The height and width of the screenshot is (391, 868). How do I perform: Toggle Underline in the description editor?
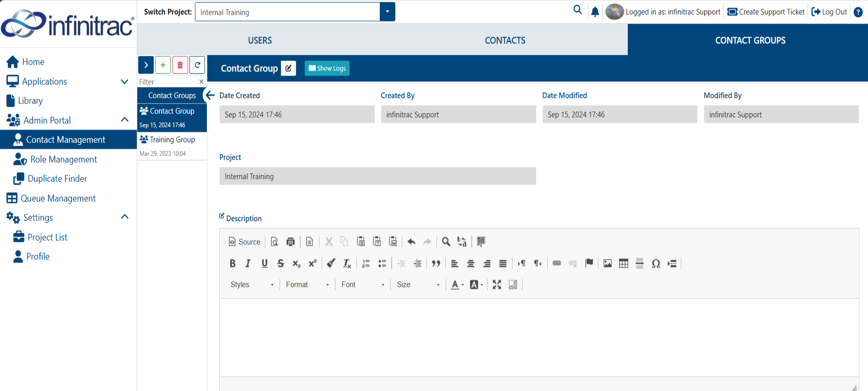pyautogui.click(x=264, y=263)
